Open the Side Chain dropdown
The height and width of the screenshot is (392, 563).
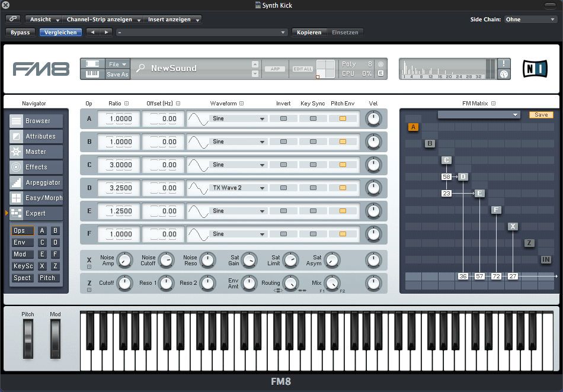coord(531,20)
